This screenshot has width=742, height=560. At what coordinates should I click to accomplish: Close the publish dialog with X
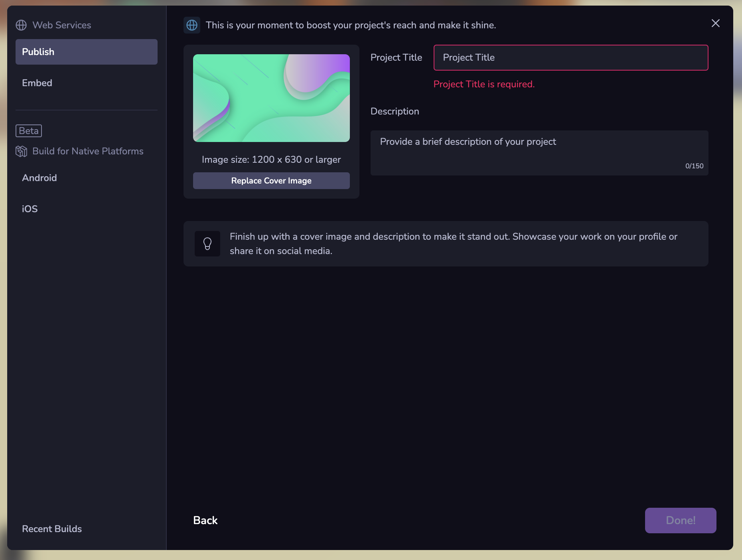coord(715,24)
